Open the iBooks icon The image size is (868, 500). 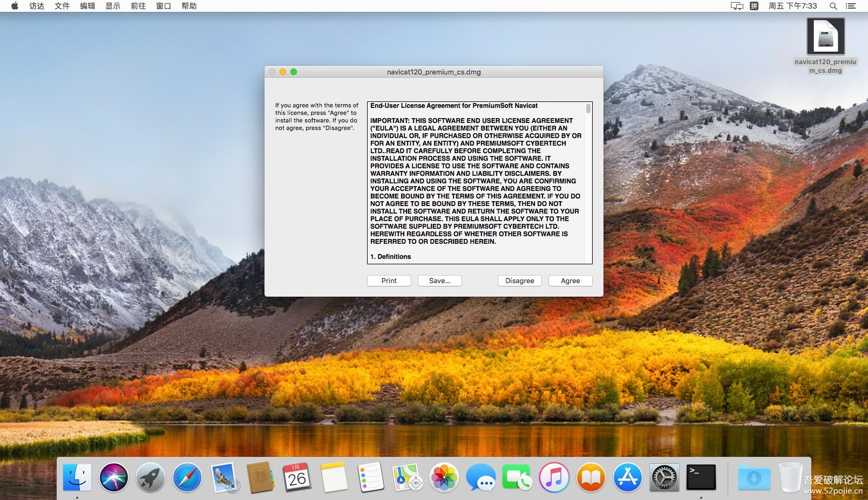coord(591,477)
